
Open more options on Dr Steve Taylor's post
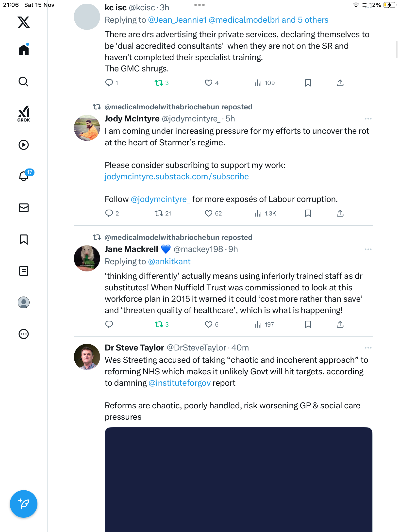(368, 348)
